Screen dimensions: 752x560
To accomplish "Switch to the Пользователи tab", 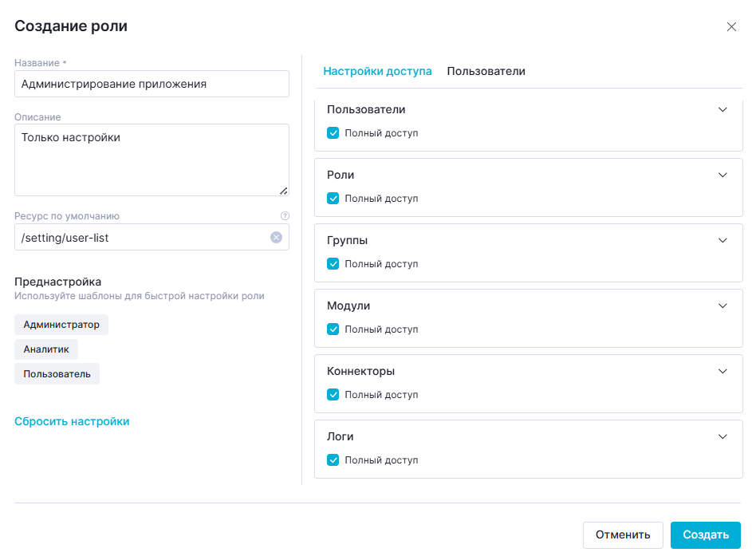I will 486,71.
